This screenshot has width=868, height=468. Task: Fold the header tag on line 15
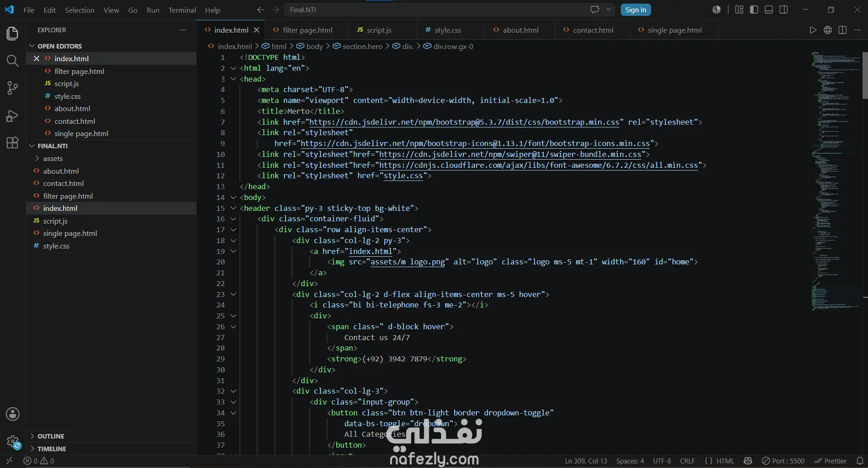pyautogui.click(x=233, y=208)
